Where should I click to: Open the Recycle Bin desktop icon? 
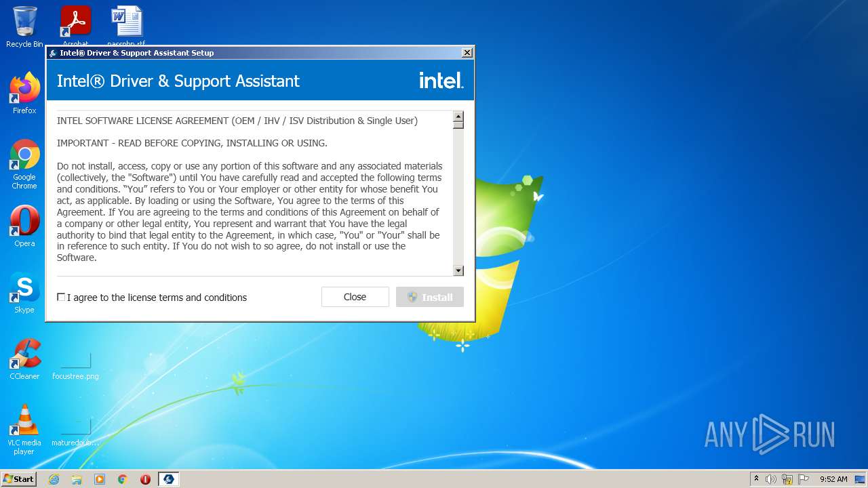(24, 27)
